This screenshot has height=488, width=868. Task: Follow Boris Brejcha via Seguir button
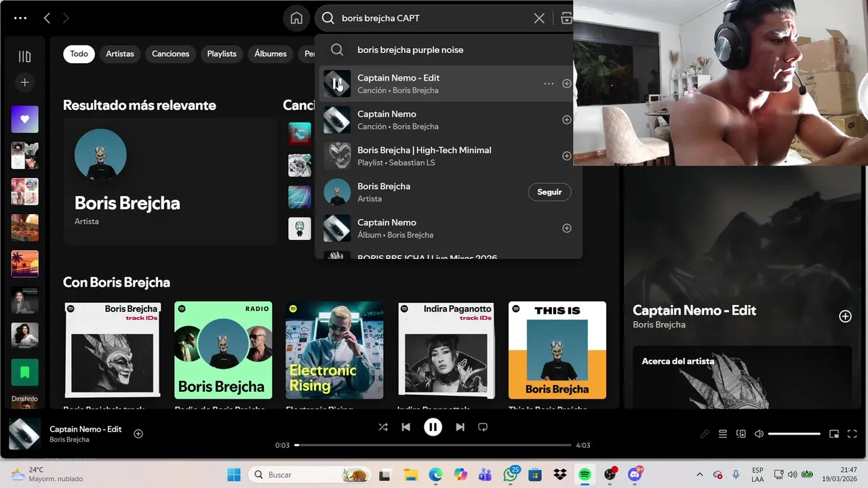point(549,192)
